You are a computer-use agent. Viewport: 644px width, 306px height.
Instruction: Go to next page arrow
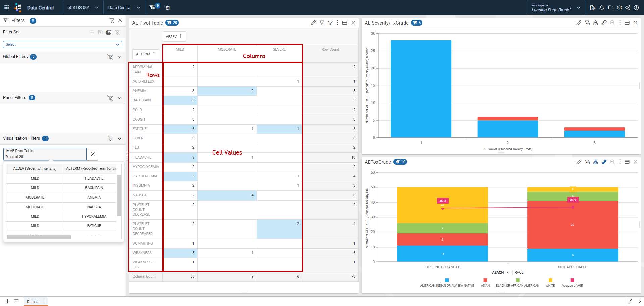[639, 301]
